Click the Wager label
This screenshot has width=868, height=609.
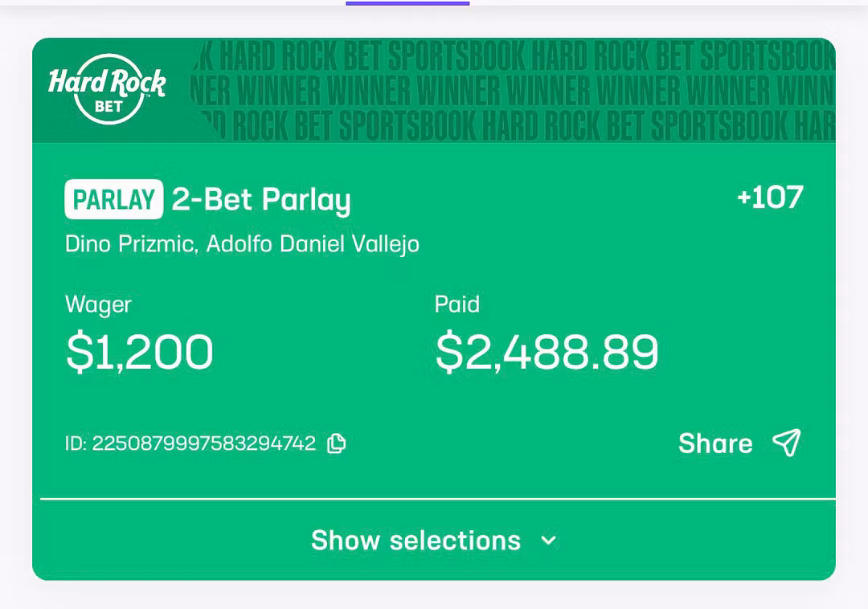pos(98,304)
